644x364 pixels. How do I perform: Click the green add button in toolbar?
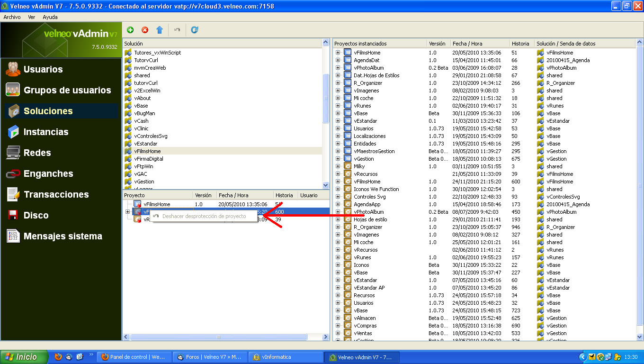(x=130, y=30)
